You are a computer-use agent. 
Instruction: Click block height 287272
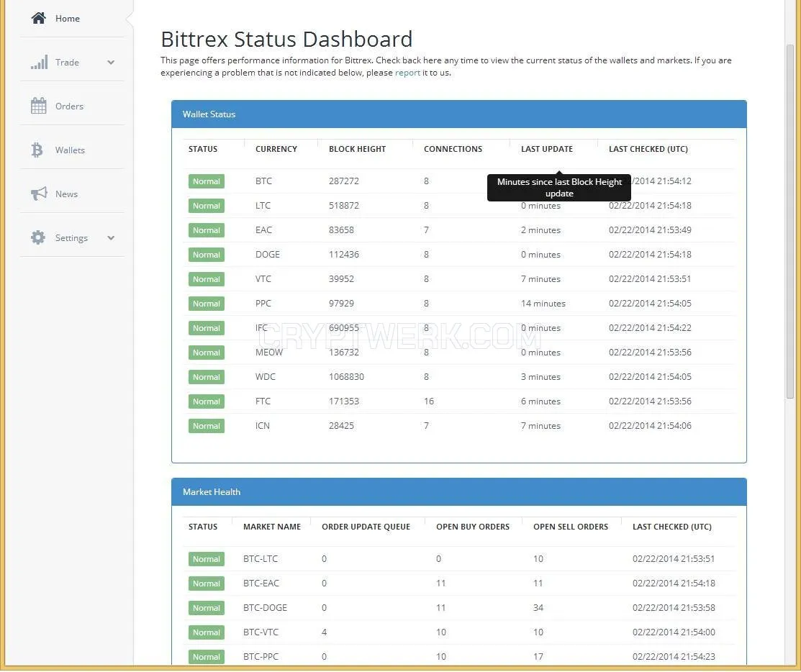point(344,181)
